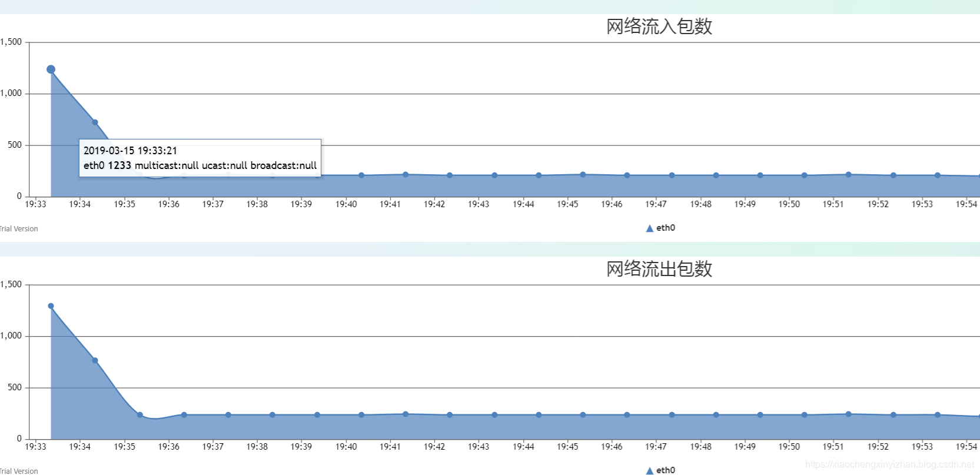Select the point between 19:48 and 19:49 on 网络流入包数 chart

[x=716, y=175]
